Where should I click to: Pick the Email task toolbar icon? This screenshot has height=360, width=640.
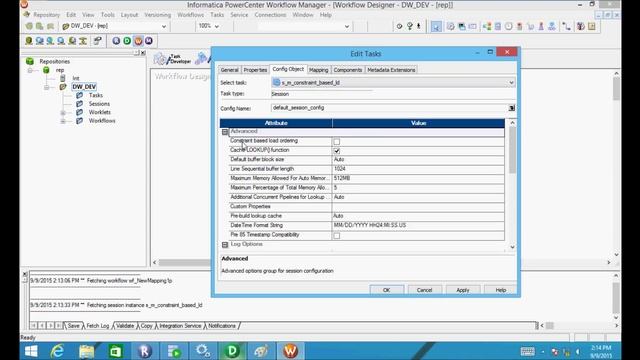(x=473, y=27)
